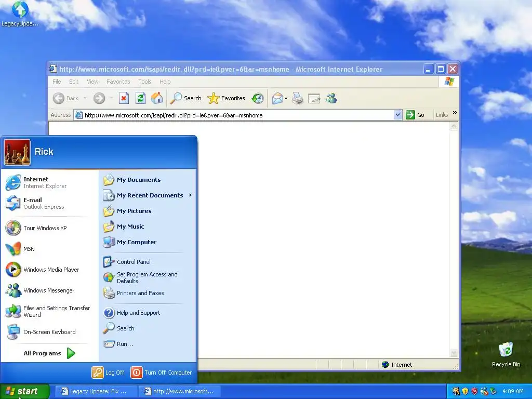Expand My Recent Documents submenu
Image resolution: width=532 pixels, height=399 pixels.
pyautogui.click(x=148, y=195)
